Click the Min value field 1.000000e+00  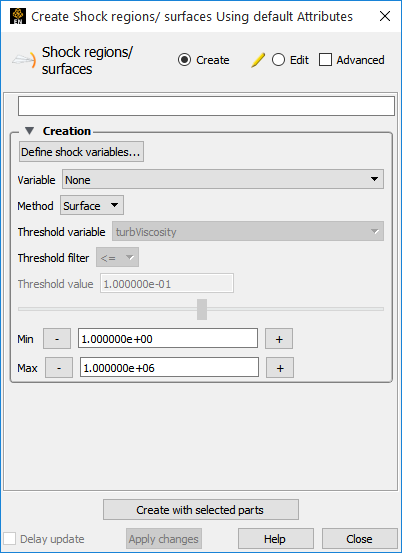(168, 339)
